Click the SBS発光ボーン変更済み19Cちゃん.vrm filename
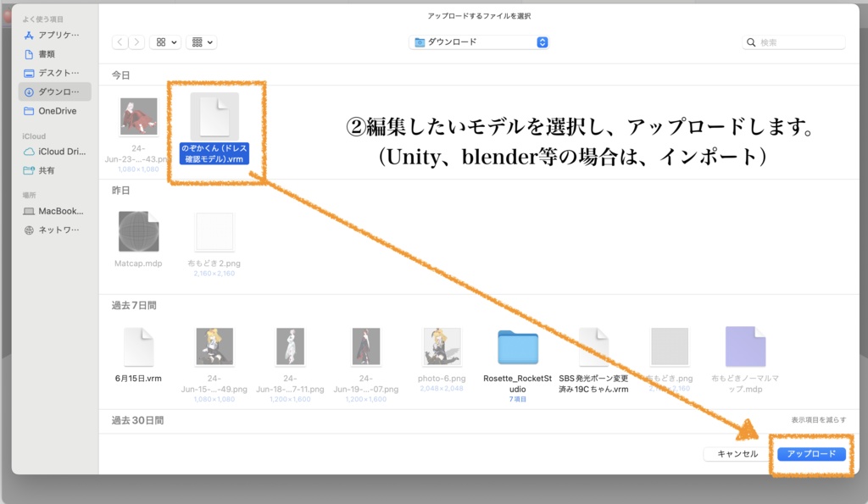 pyautogui.click(x=593, y=384)
